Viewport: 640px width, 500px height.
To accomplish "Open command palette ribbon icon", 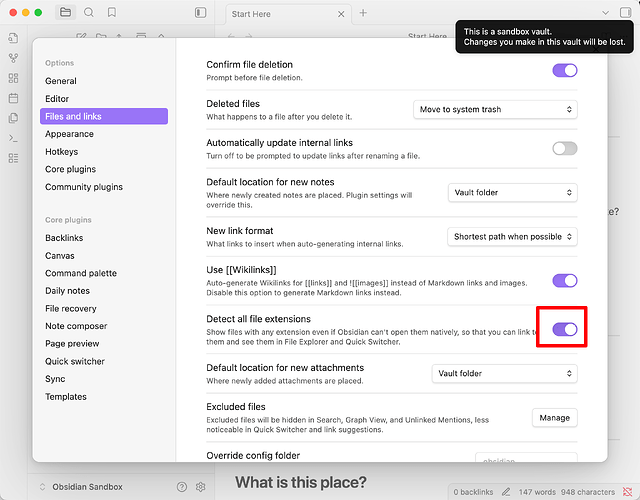I will 14,138.
